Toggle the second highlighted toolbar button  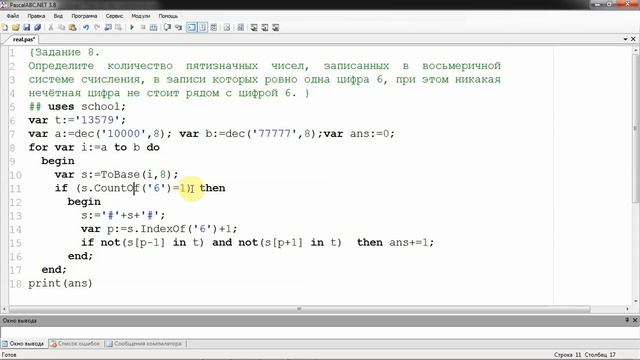point(202,27)
